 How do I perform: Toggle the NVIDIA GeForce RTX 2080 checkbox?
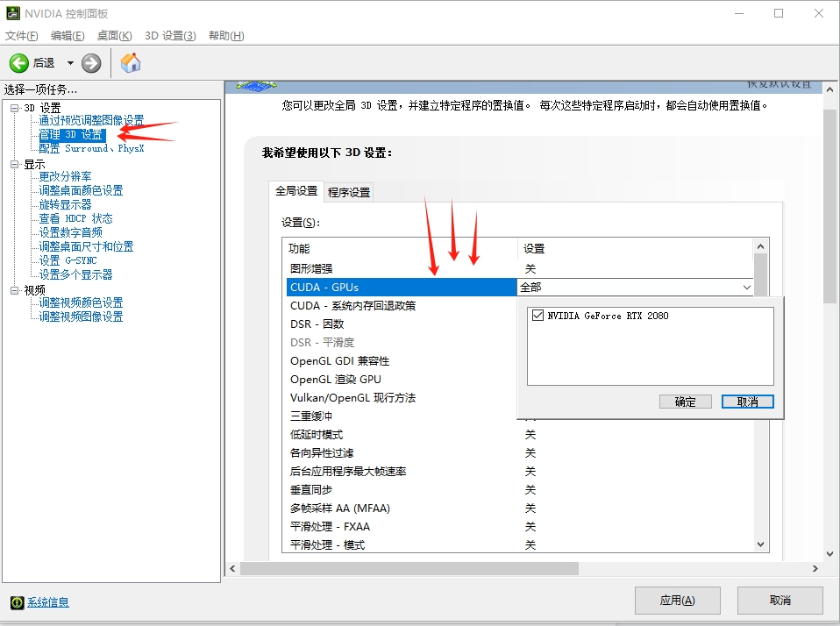537,316
